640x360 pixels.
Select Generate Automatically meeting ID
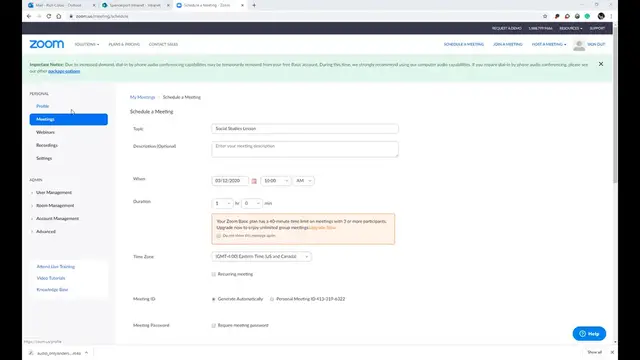click(213, 299)
